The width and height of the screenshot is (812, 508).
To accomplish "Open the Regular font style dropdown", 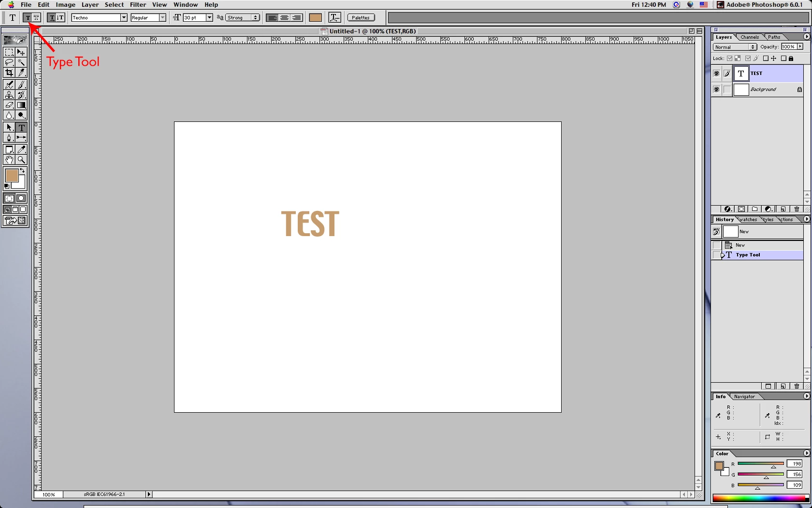I will click(x=162, y=18).
